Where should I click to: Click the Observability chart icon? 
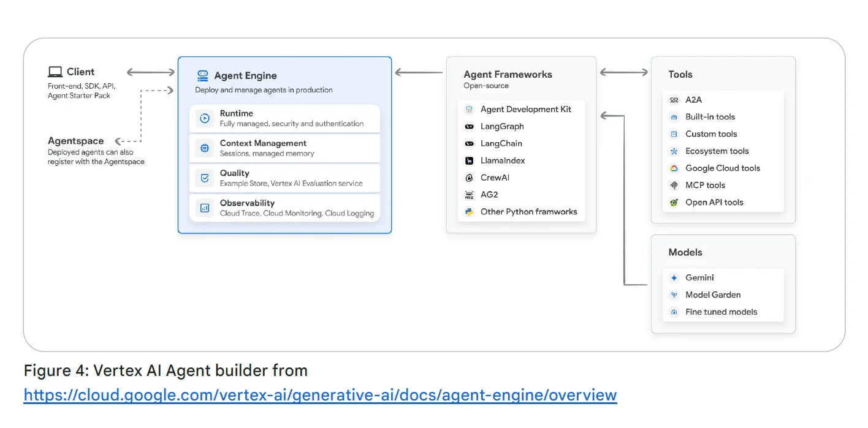pos(205,208)
